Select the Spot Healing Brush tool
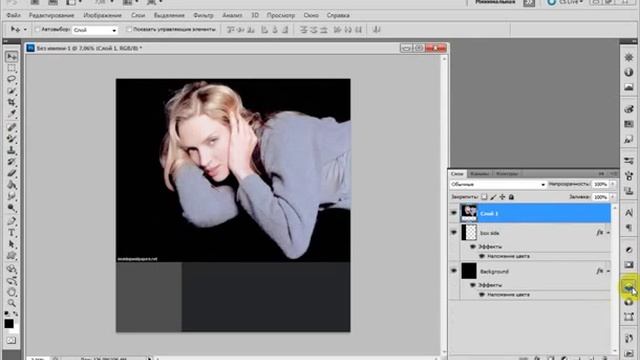Screen dimensions: 640x360 click(x=11, y=128)
